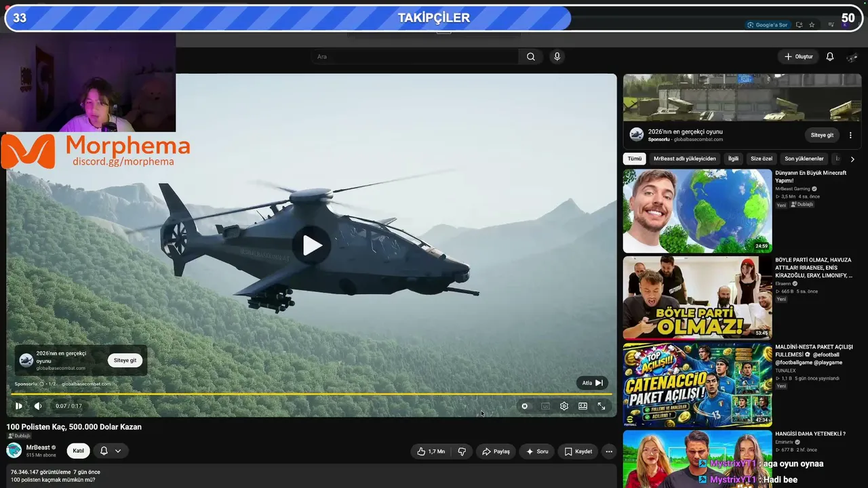This screenshot has width=868, height=488.
Task: Open the Soru ask button
Action: click(537, 451)
